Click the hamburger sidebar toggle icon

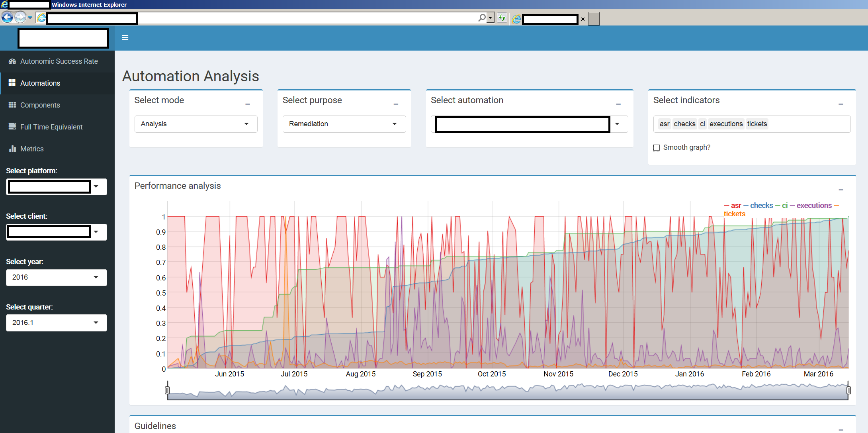[125, 38]
